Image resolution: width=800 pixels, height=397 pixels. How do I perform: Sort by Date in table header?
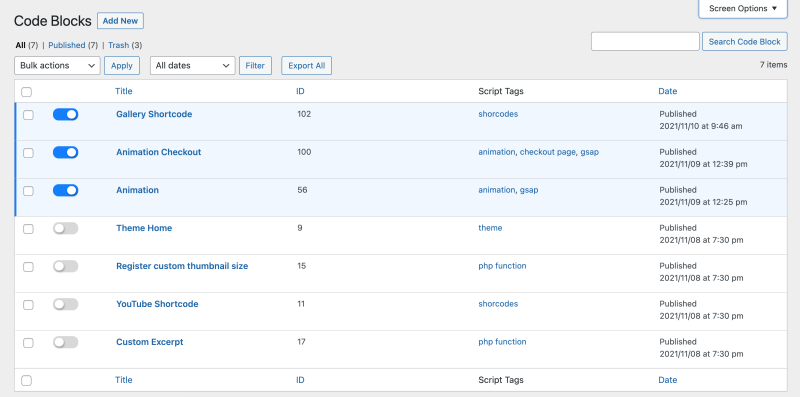click(x=667, y=91)
